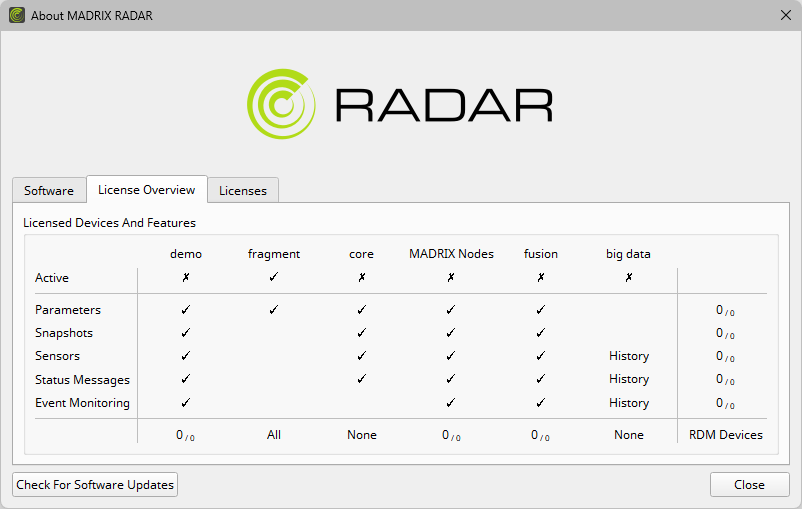Image resolution: width=802 pixels, height=509 pixels.
Task: Click the core column header
Action: 362,254
